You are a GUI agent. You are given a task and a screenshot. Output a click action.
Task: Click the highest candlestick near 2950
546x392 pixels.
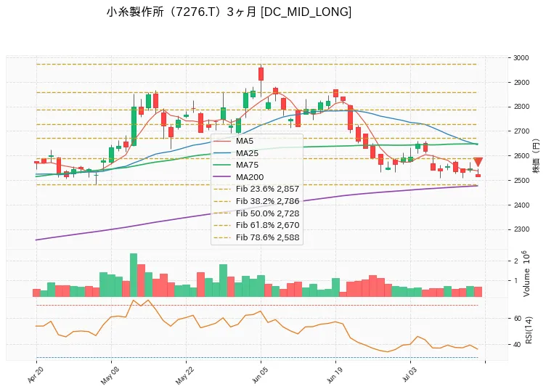[x=261, y=74]
